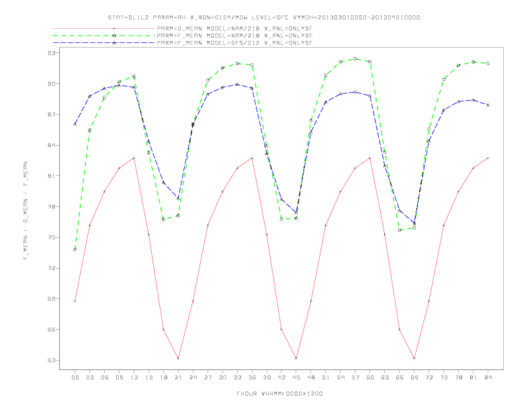Click the x-axis tick label 06

coord(105,377)
